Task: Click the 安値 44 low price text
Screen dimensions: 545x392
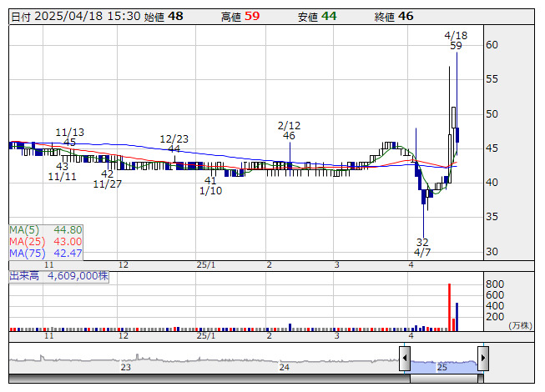Action: (317, 17)
